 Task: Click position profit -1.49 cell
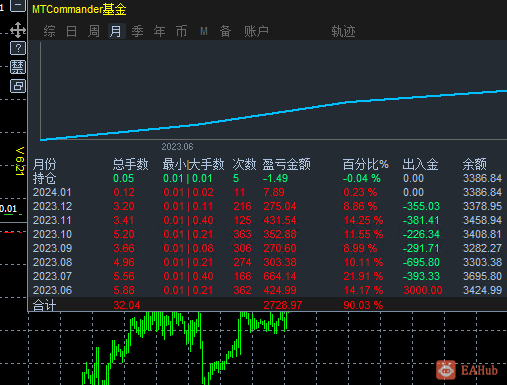[x=275, y=178]
